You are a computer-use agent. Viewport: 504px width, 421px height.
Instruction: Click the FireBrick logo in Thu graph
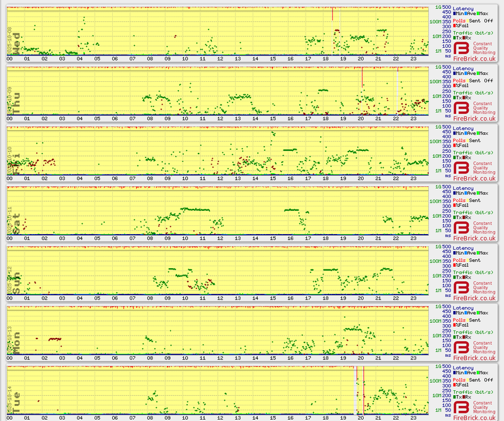pos(461,109)
